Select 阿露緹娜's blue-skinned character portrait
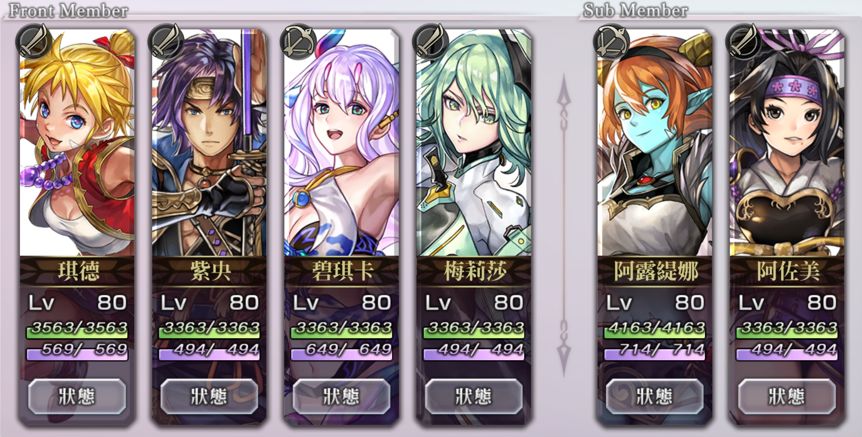The image size is (862, 437). click(655, 143)
